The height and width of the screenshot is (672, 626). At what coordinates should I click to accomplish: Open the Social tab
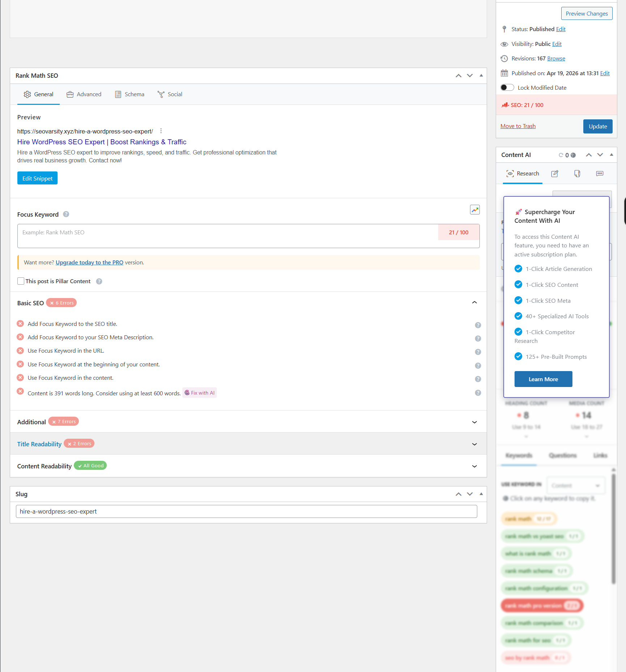click(170, 94)
